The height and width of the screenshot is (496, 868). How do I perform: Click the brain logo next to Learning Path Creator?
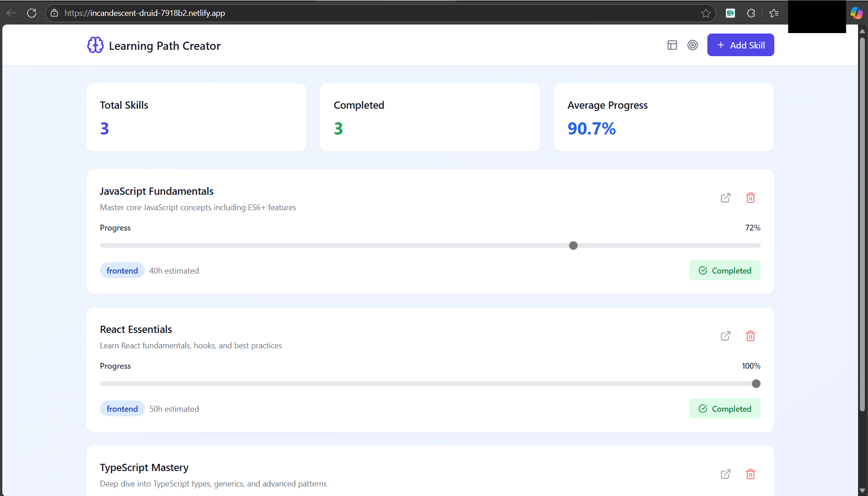[95, 45]
